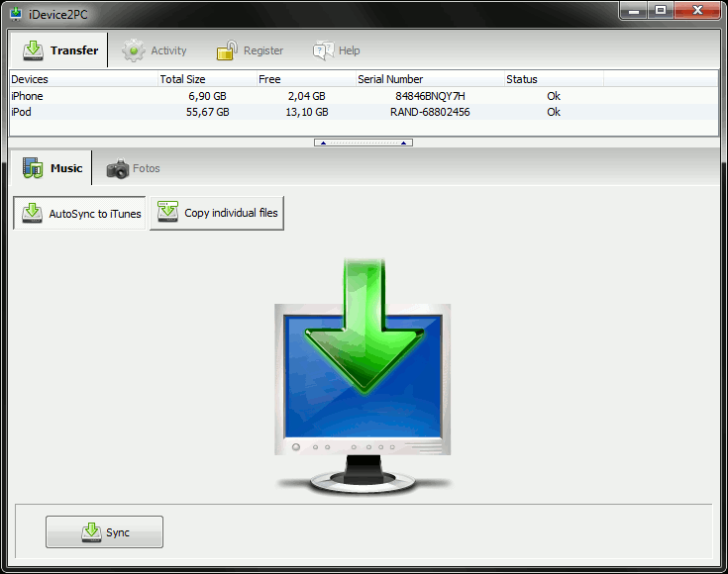The image size is (728, 574).
Task: Click the iPhone free space 2,04 GB
Action: pos(306,96)
